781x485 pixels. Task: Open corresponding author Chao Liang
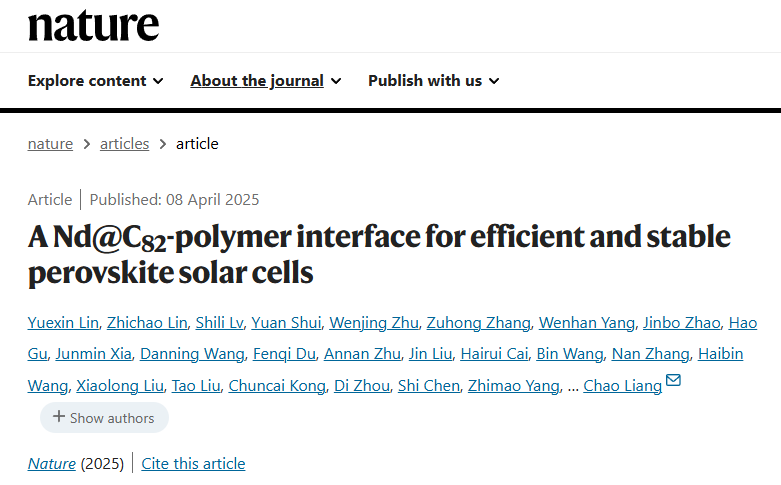pos(623,386)
